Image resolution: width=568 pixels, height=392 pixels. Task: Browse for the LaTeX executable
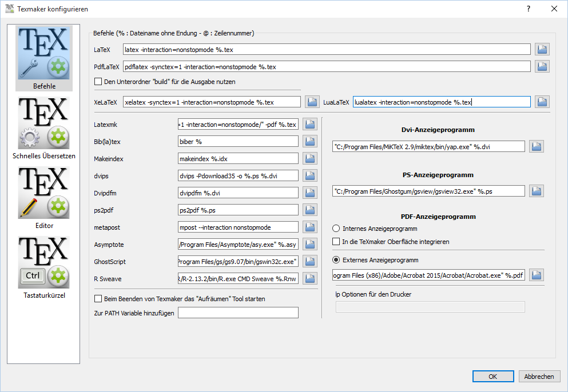point(542,49)
